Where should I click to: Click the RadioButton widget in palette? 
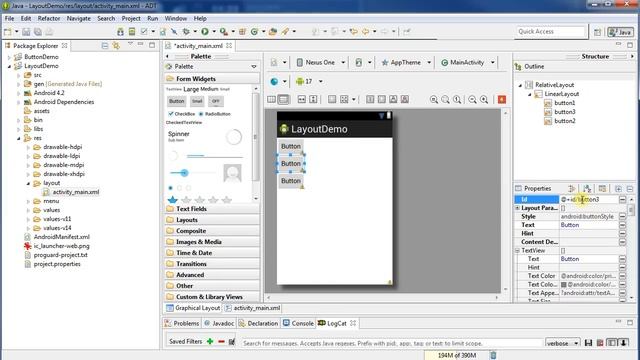215,114
